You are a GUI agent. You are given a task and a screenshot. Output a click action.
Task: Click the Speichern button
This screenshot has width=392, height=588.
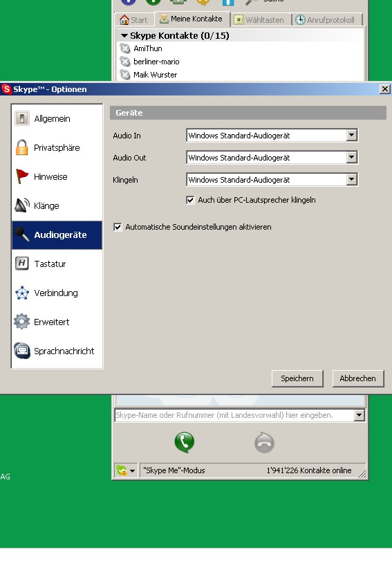tap(297, 378)
